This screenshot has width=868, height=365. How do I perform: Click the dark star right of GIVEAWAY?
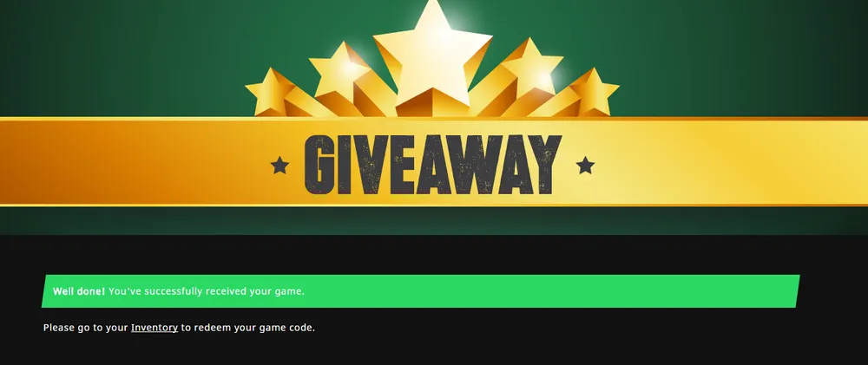coord(585,165)
